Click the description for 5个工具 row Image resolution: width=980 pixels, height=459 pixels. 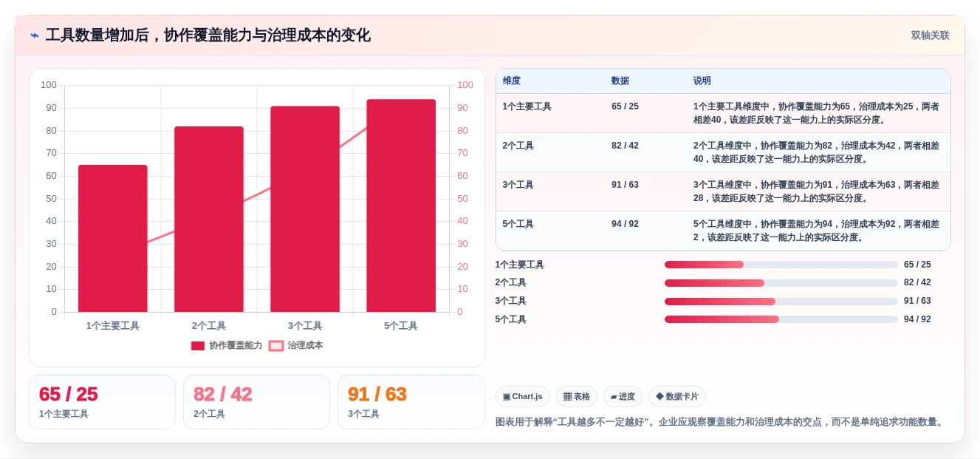click(x=817, y=231)
